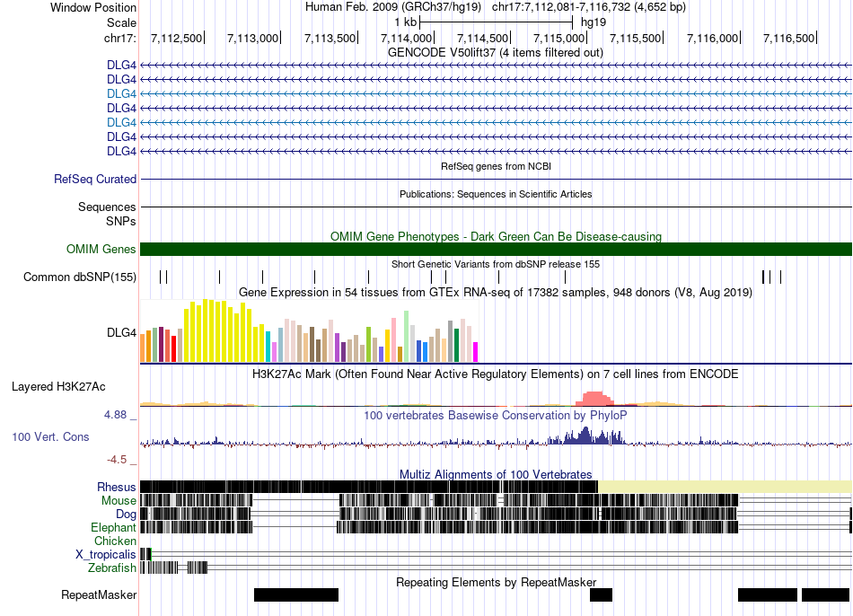Open the GENCODE V50lift37 track title

(495, 53)
